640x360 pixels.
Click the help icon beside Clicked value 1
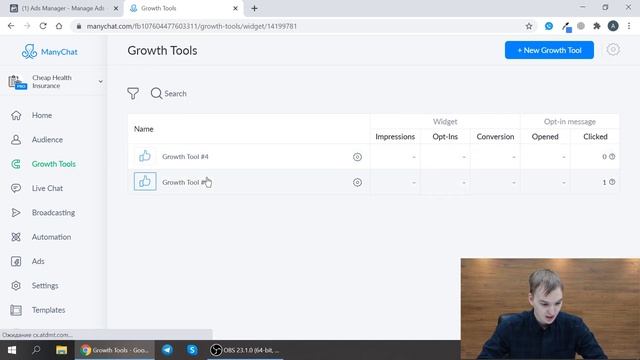coord(612,182)
